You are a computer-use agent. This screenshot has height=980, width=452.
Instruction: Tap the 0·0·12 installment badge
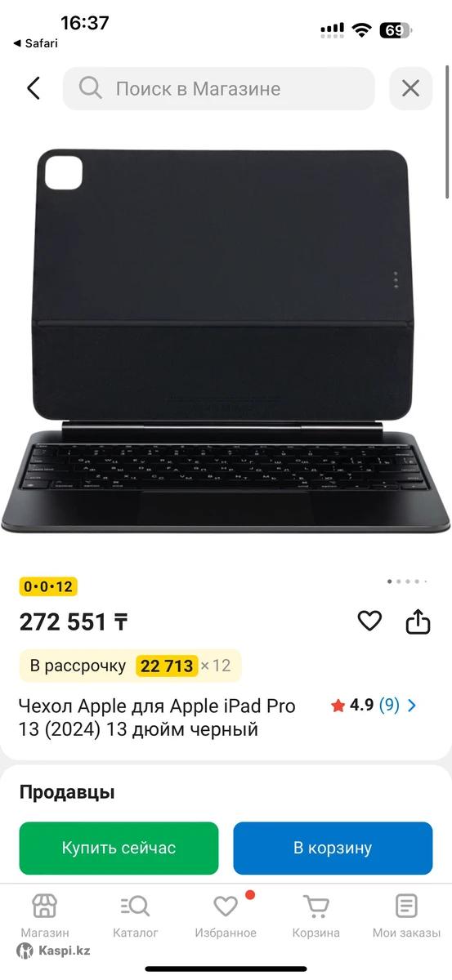tap(48, 586)
